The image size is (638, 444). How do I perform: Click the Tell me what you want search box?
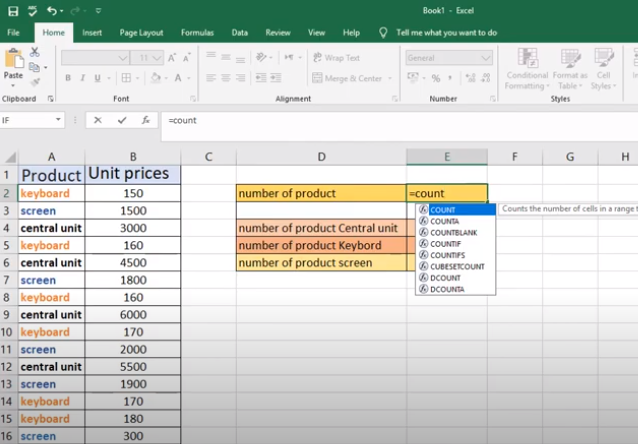[446, 32]
